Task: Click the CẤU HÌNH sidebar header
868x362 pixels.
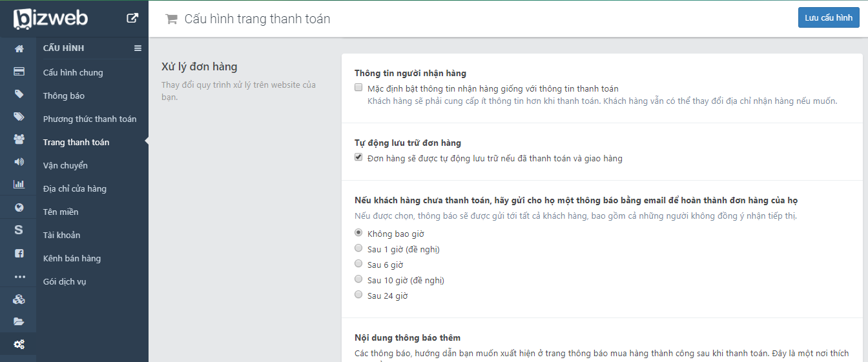Action: [63, 48]
